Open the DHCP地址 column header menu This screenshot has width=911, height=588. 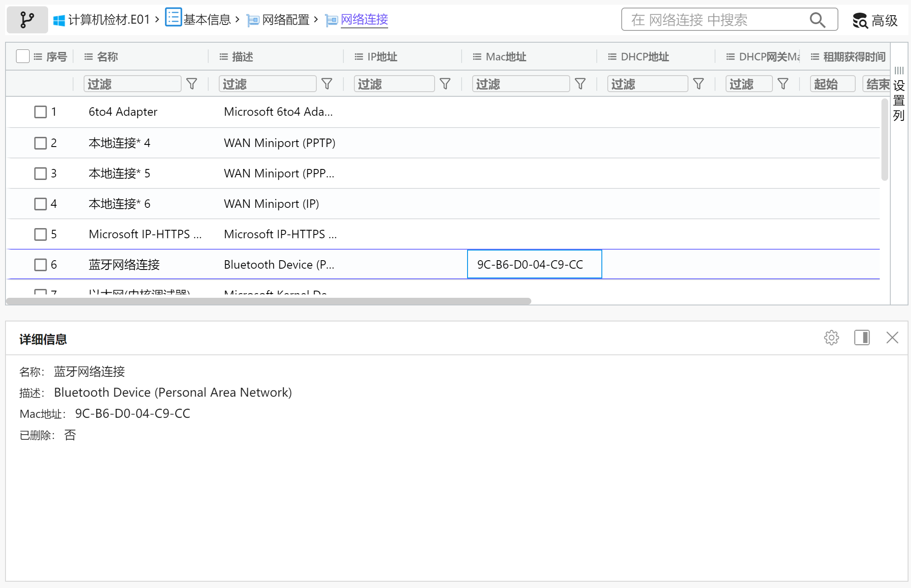(612, 57)
